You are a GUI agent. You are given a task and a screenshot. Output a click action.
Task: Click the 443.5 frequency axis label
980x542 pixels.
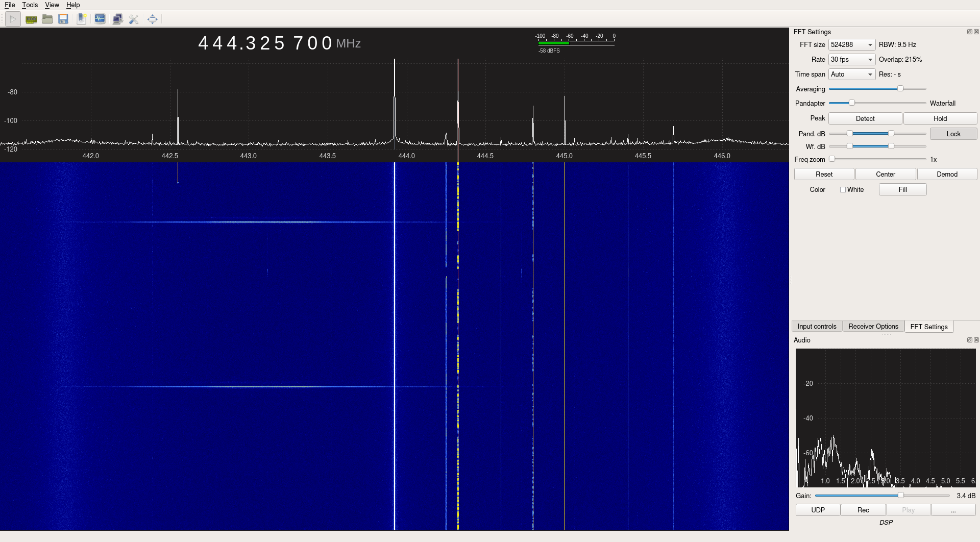point(327,156)
